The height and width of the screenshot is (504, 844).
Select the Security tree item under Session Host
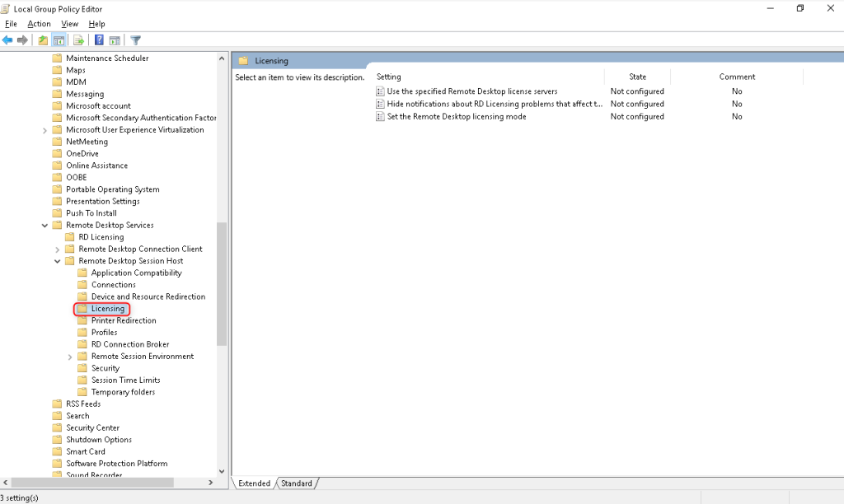click(x=105, y=368)
